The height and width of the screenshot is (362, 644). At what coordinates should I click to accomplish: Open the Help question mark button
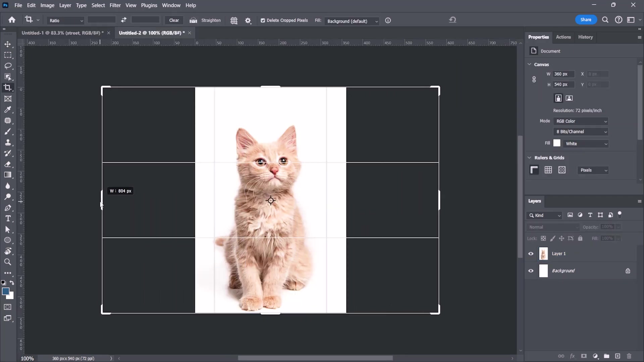tap(619, 20)
